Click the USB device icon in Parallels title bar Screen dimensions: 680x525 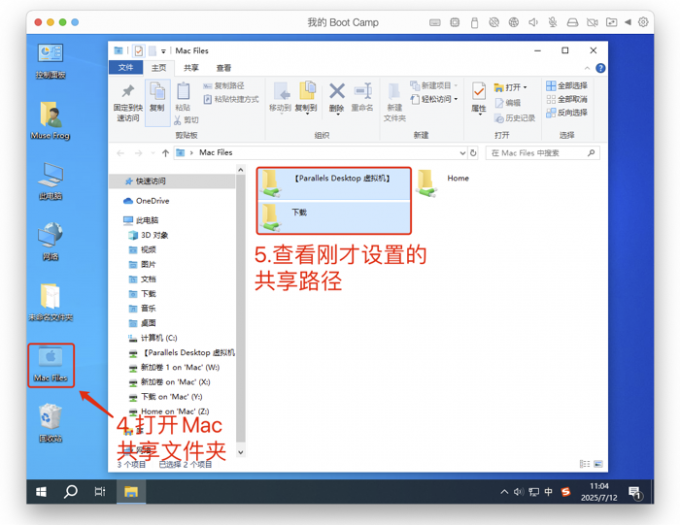tap(474, 23)
